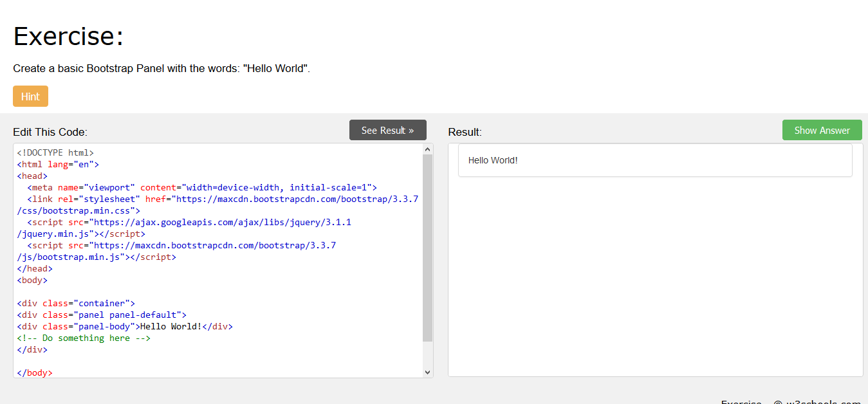This screenshot has height=404, width=868.
Task: Click the "<!DOCTYPE html>" code line
Action: pyautogui.click(x=55, y=153)
